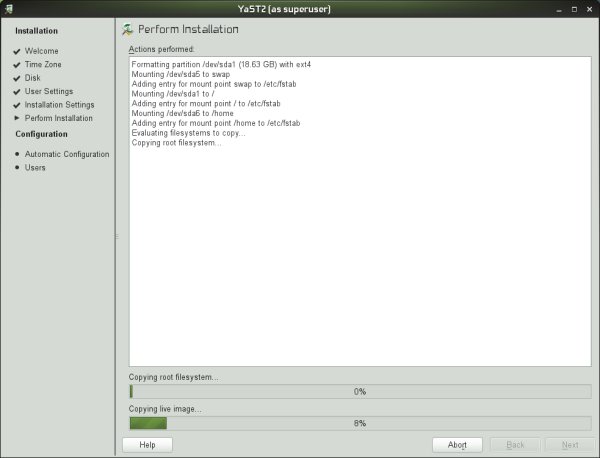Viewport: 600px width, 458px height.
Task: Click the Copying live image label
Action: click(x=165, y=409)
